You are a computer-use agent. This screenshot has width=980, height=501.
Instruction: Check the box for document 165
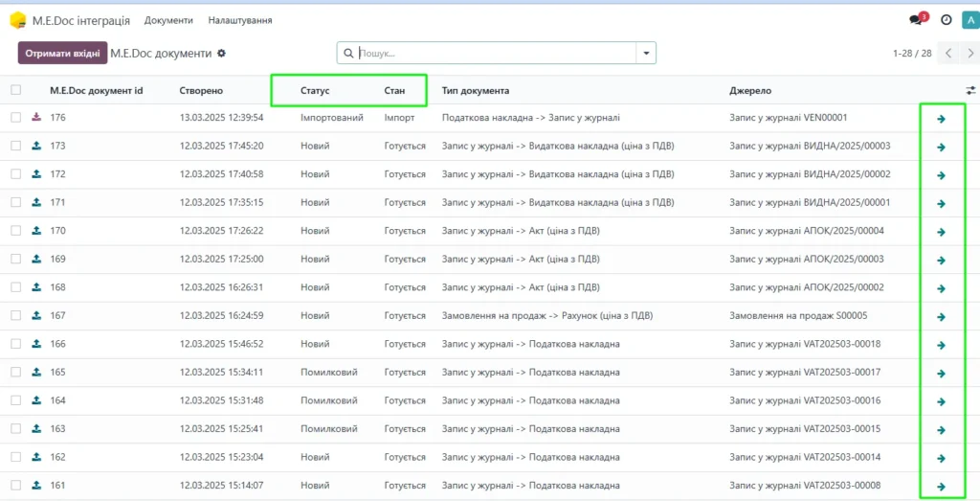point(16,372)
